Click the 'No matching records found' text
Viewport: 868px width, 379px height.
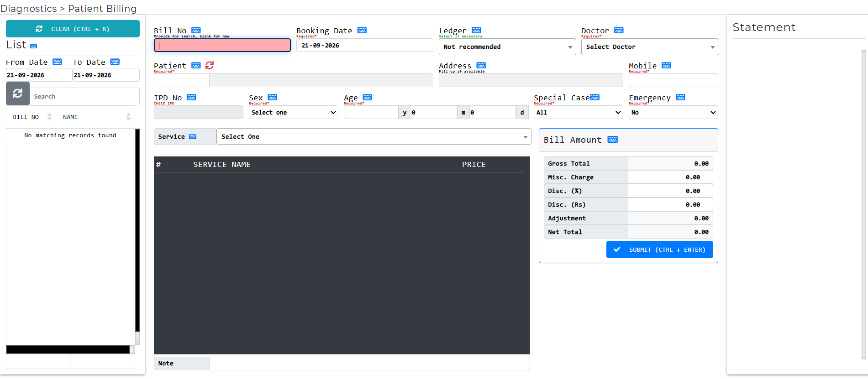70,135
